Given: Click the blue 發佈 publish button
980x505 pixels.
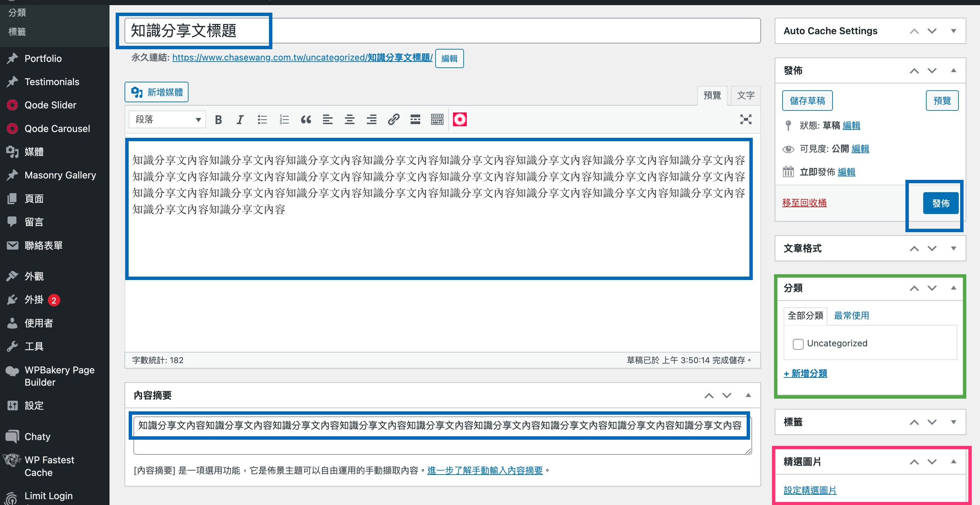Looking at the screenshot, I should 941,203.
